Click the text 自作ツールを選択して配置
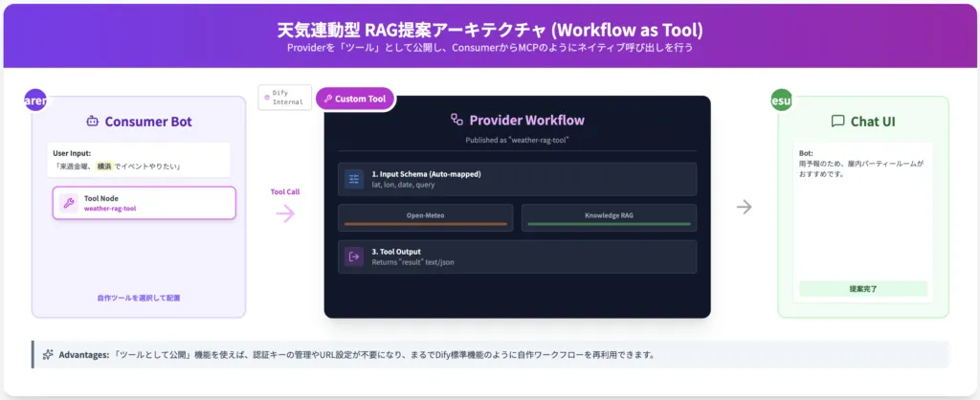 139,299
